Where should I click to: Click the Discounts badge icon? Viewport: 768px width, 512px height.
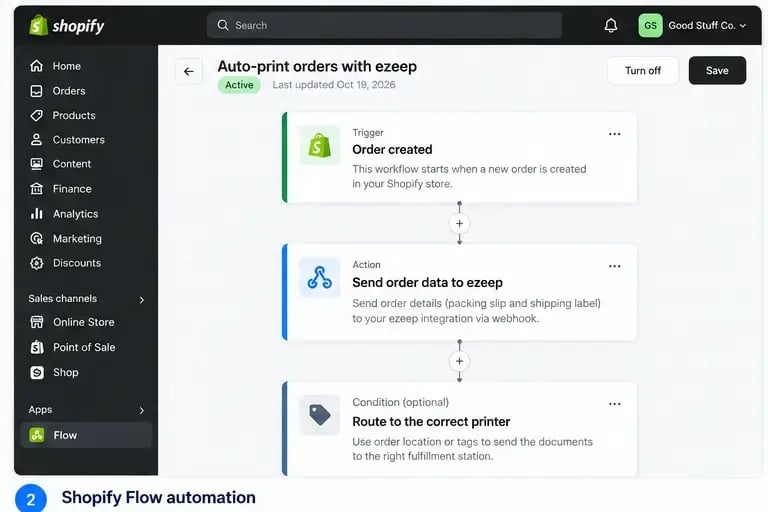click(37, 263)
